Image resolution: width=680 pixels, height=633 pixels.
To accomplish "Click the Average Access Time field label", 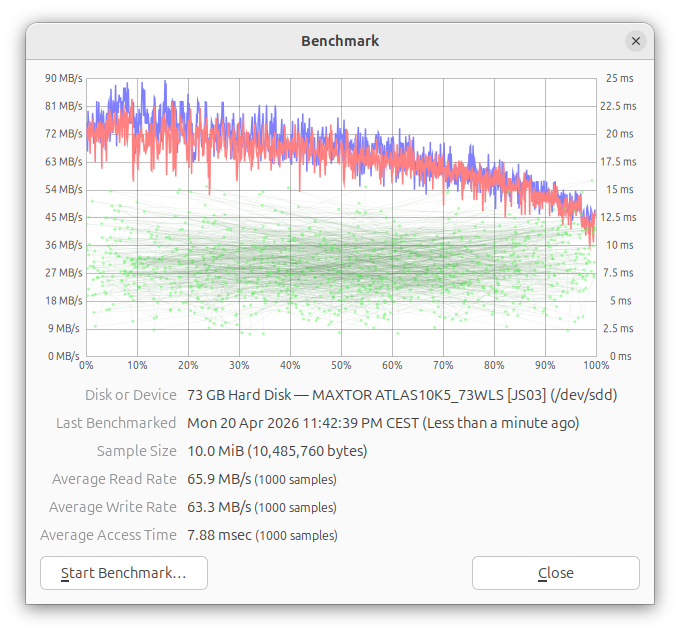I will [x=108, y=535].
